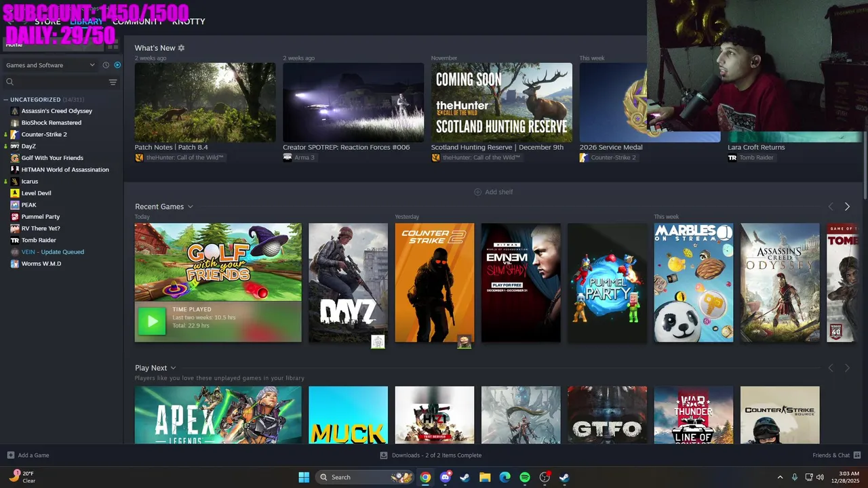Collapse the UNCATEGORIZED collection
The width and height of the screenshot is (868, 488).
point(5,100)
